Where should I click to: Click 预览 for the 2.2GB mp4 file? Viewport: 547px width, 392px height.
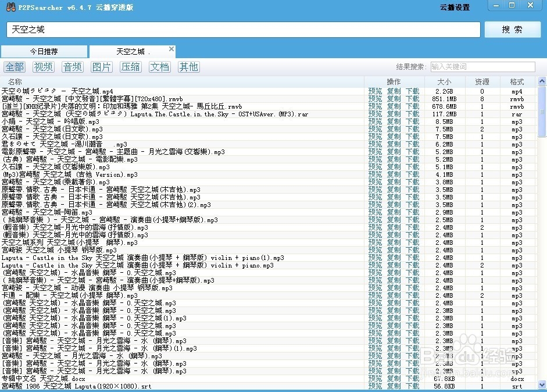point(375,91)
